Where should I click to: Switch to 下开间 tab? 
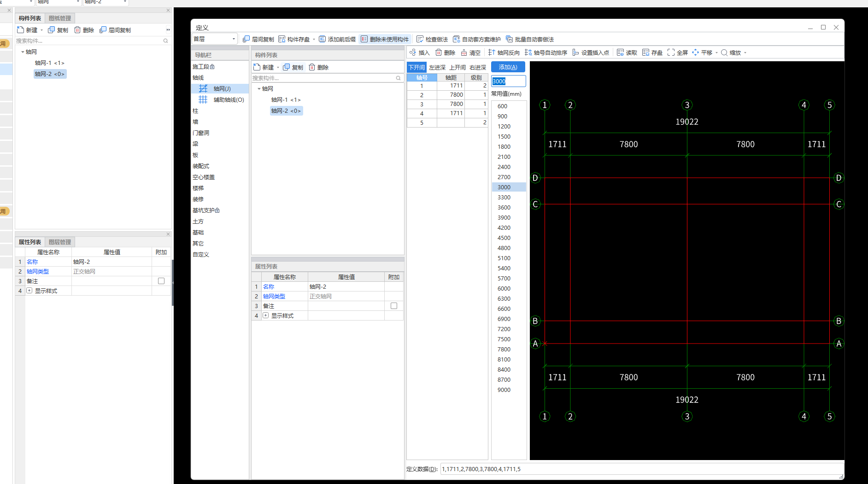[x=416, y=67]
